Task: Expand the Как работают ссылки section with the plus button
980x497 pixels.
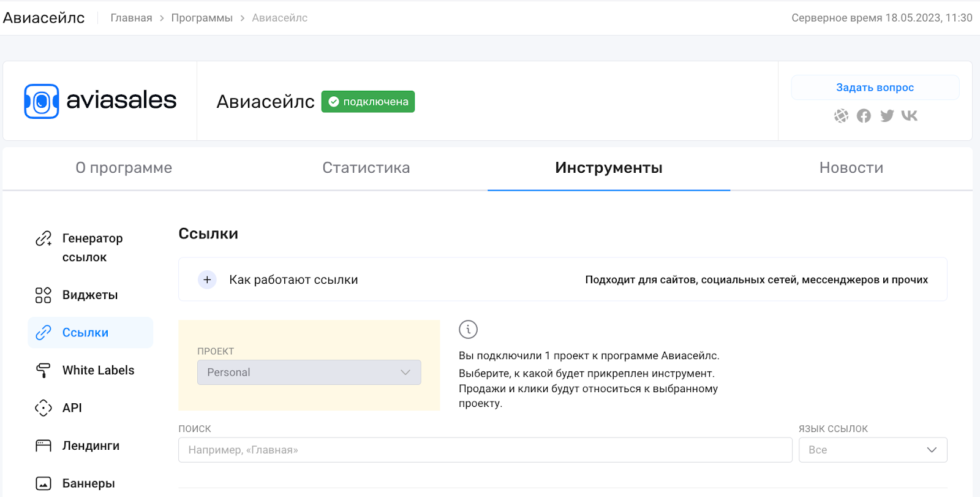Action: [x=207, y=279]
